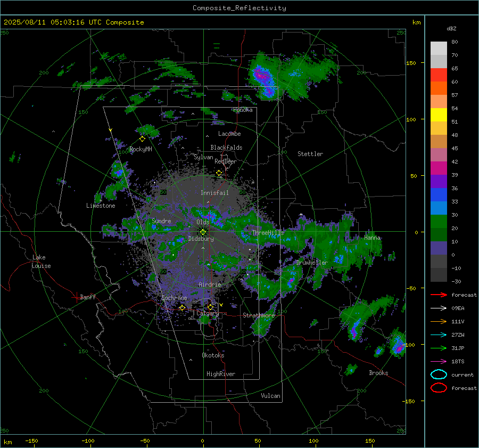Click the yellow diamond marker below RedDeer

click(219, 173)
